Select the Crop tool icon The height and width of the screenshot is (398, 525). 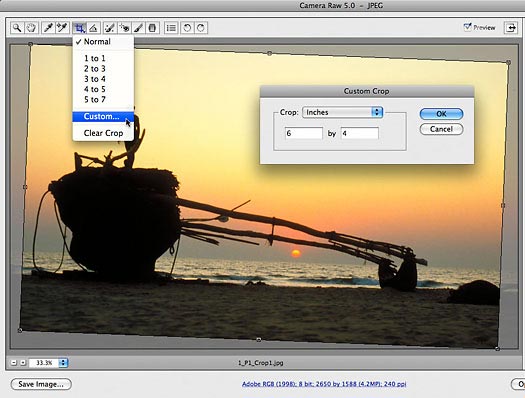(x=79, y=28)
